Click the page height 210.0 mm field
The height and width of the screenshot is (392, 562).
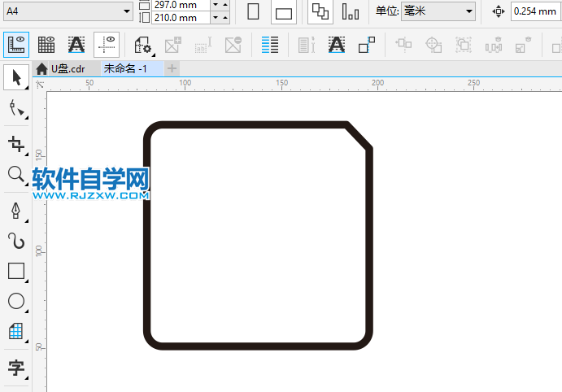[x=181, y=18]
